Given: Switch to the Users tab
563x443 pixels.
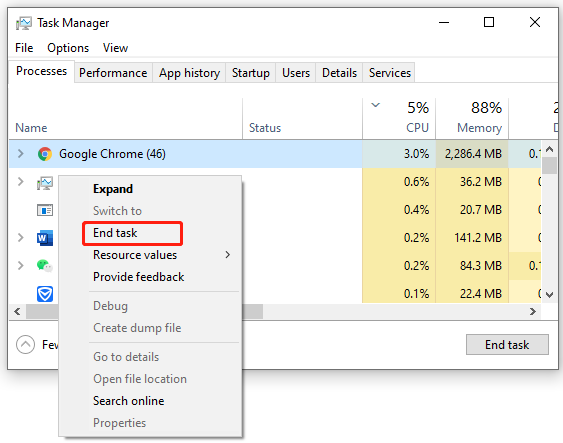Looking at the screenshot, I should pyautogui.click(x=296, y=73).
